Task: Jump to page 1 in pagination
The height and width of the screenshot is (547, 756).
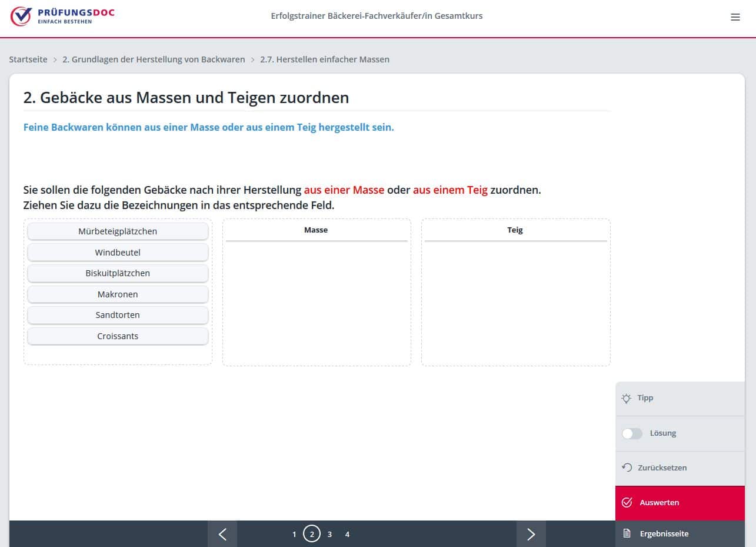Action: click(x=294, y=535)
